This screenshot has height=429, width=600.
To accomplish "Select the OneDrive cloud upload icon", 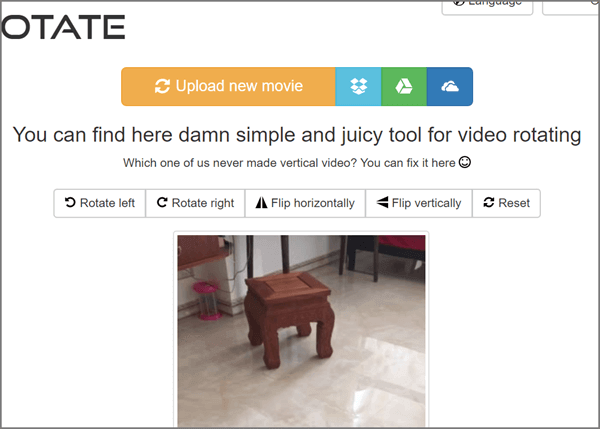I will click(x=450, y=86).
